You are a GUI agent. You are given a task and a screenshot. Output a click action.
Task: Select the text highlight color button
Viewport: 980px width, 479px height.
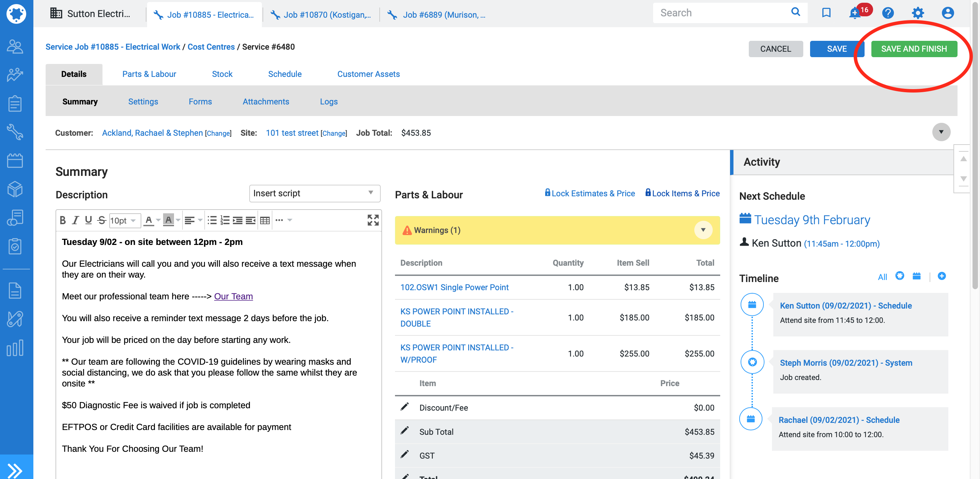(x=168, y=220)
